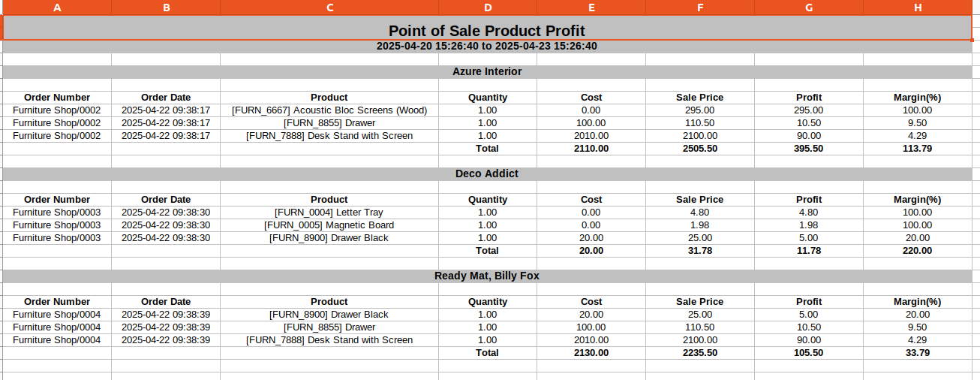Viewport: 980px width, 380px height.
Task: Click Margin(%) heading in Deco Addict table
Action: 918,200
